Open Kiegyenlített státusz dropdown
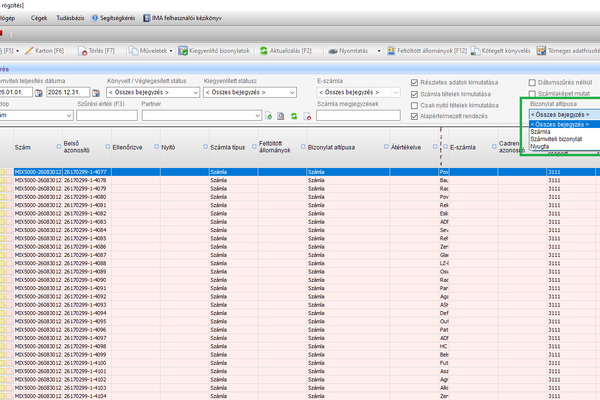 tap(250, 93)
